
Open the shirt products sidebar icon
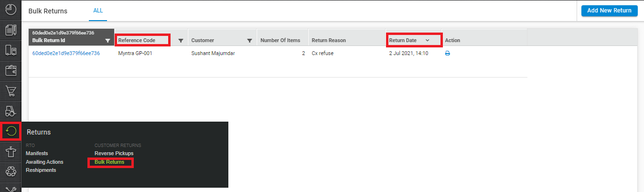point(11,151)
